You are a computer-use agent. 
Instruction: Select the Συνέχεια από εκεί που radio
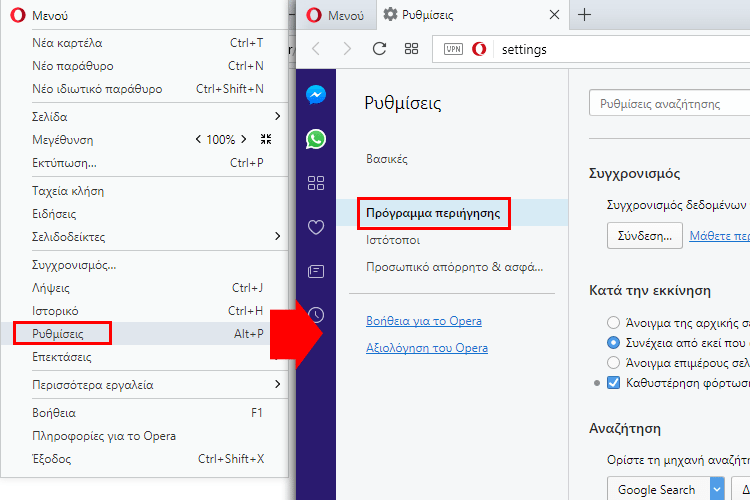point(613,343)
